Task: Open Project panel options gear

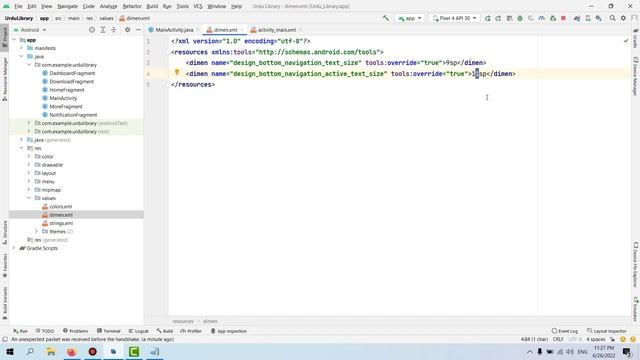Action: (x=127, y=30)
